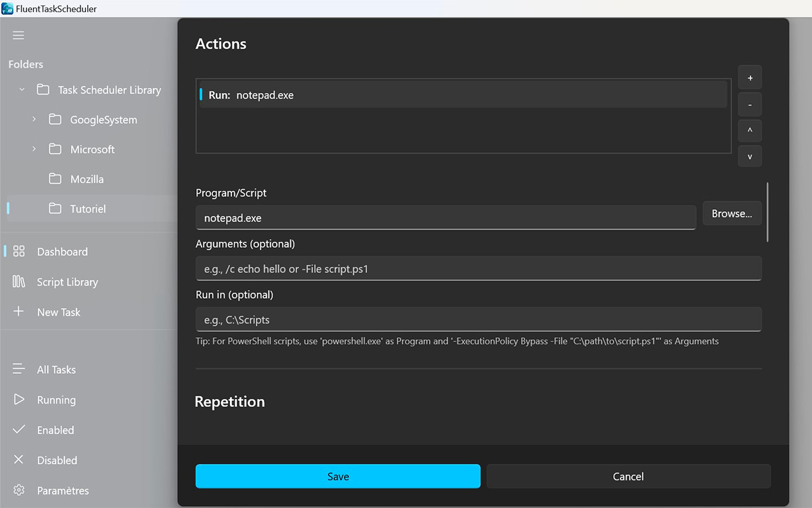This screenshot has width=812, height=508.
Task: Collapse the Task Scheduler Library node
Action: coord(21,89)
